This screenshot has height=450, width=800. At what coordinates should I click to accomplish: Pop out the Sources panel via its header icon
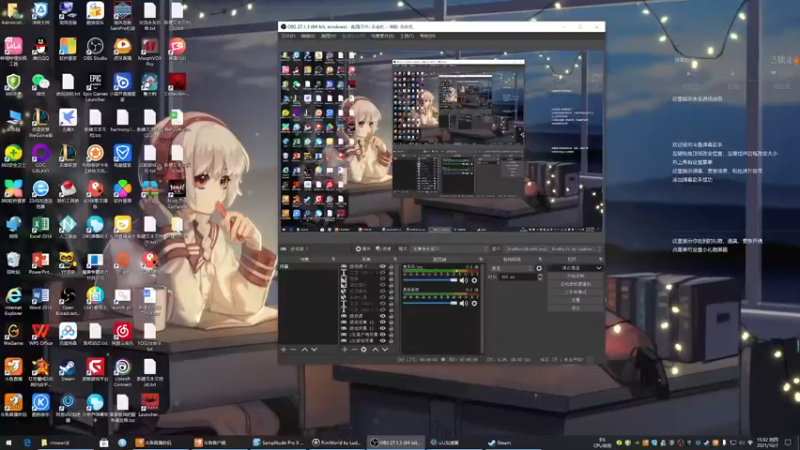(x=394, y=259)
